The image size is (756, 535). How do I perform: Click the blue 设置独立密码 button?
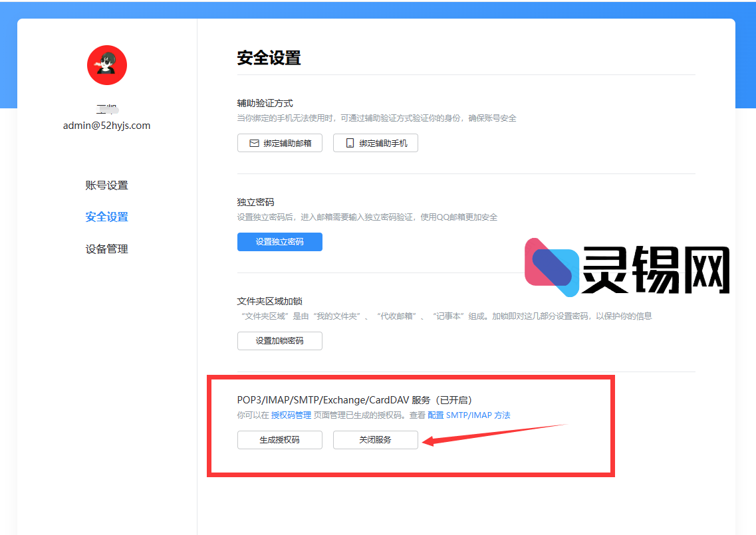click(x=279, y=242)
